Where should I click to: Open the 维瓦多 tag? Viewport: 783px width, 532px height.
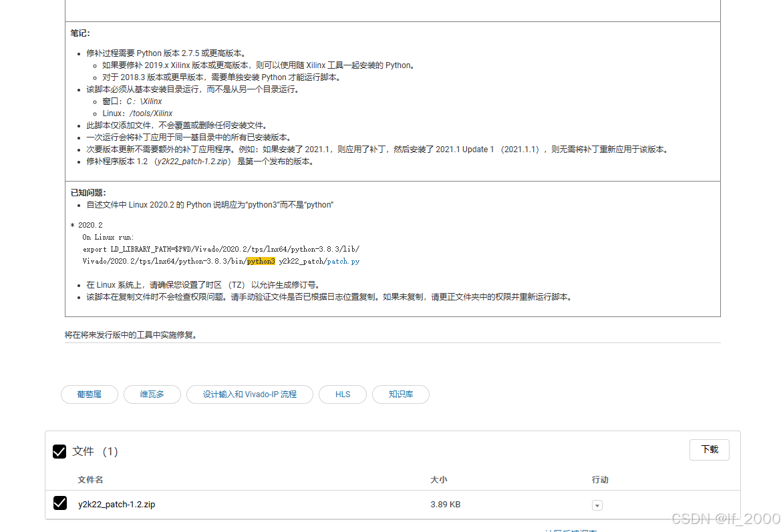(x=152, y=394)
